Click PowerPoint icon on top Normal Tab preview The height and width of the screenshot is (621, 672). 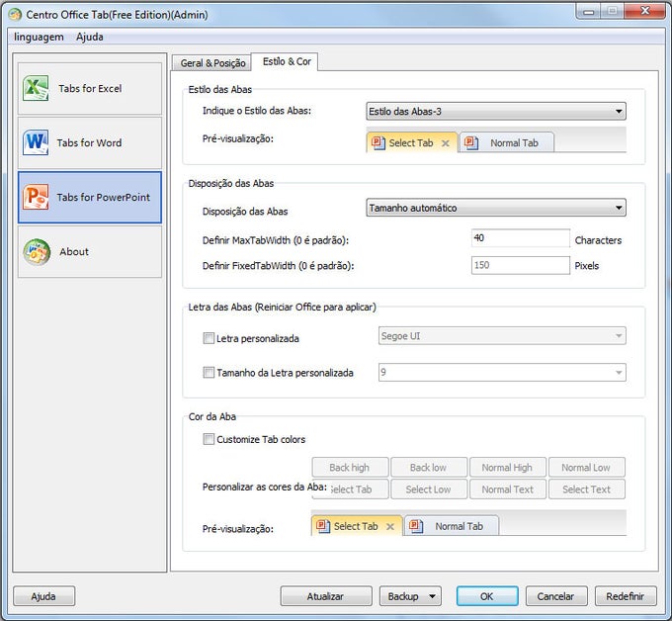(471, 142)
